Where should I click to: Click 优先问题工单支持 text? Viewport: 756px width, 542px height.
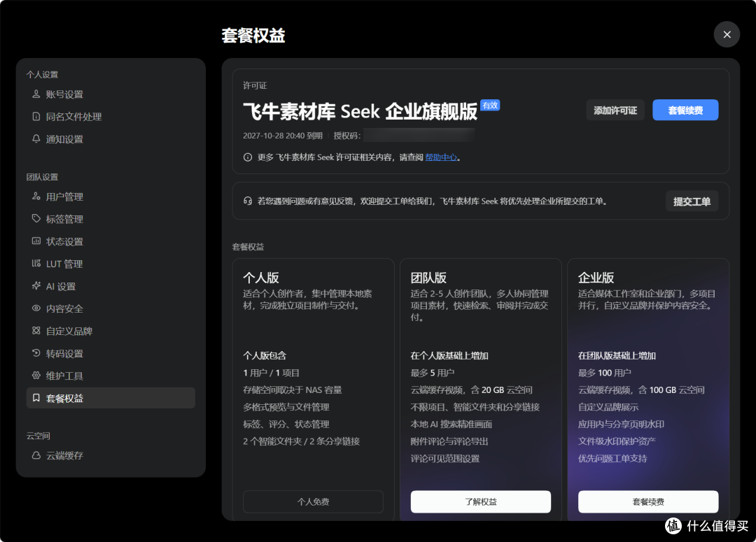point(612,458)
